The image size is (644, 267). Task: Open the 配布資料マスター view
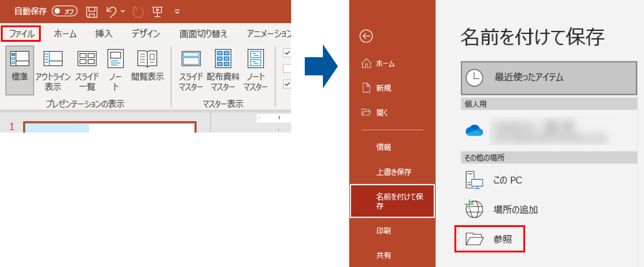coord(223,70)
